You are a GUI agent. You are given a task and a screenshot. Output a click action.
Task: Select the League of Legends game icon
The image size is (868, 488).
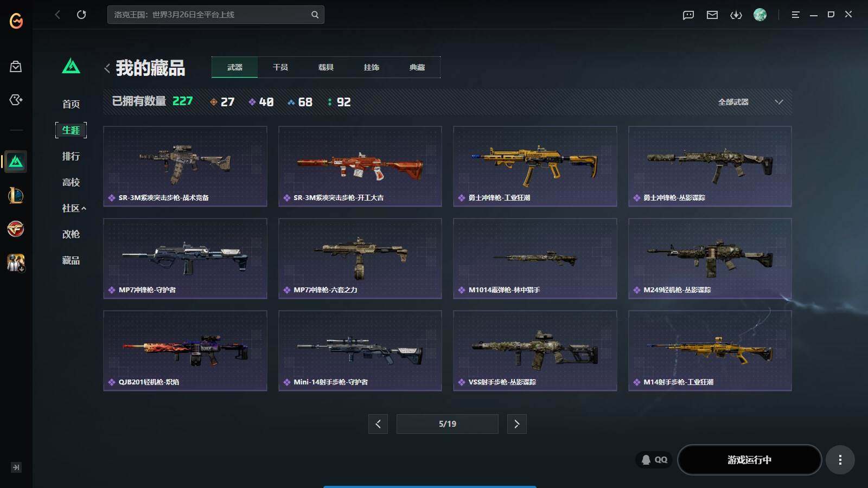[x=16, y=195]
